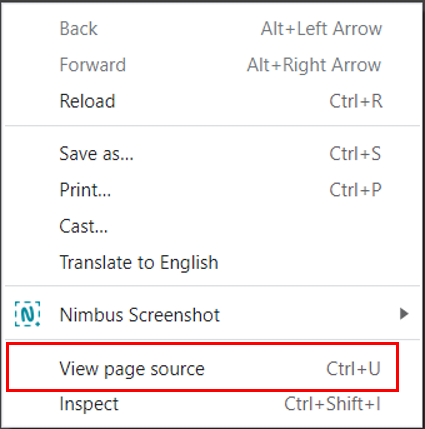Open Inspect from the context menu
Image resolution: width=425 pixels, height=429 pixels.
89,404
